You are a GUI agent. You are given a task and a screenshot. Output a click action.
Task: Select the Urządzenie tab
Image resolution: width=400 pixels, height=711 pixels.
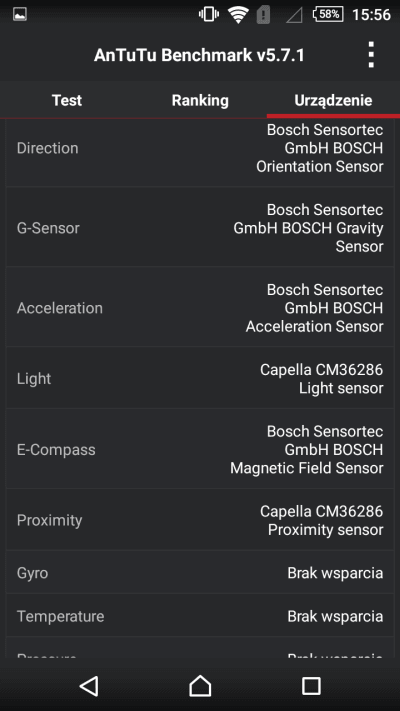(333, 100)
